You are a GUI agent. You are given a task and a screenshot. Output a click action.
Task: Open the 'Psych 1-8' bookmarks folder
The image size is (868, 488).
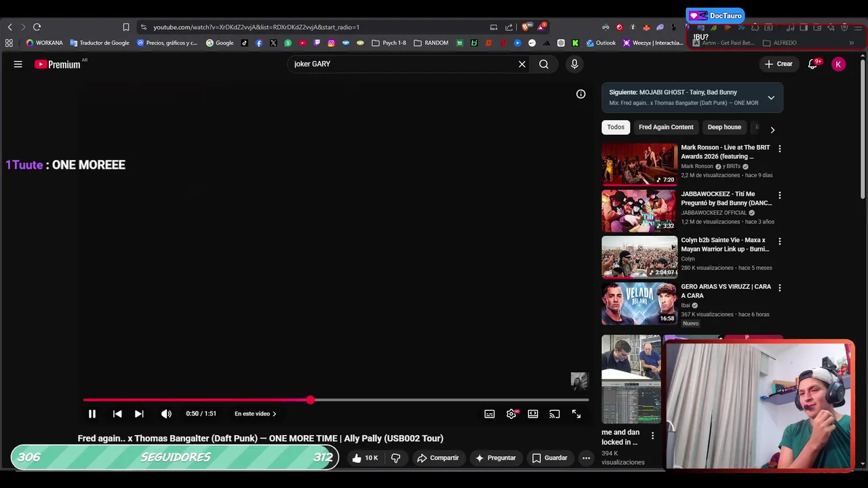pyautogui.click(x=389, y=43)
